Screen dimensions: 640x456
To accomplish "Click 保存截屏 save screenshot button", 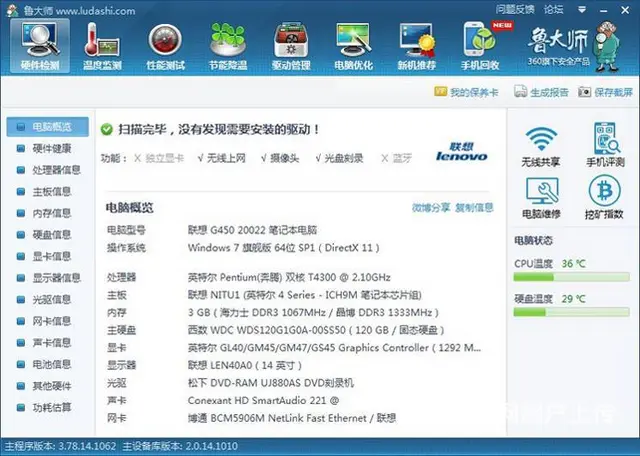I will coord(605,92).
